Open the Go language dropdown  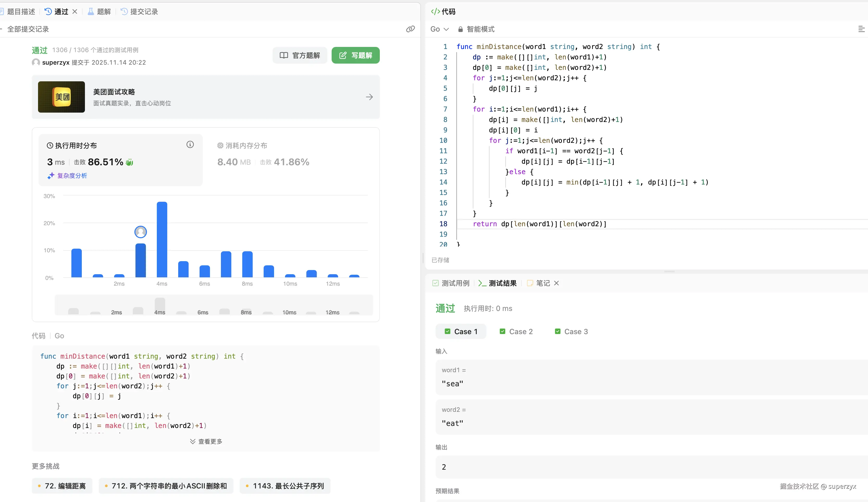439,29
